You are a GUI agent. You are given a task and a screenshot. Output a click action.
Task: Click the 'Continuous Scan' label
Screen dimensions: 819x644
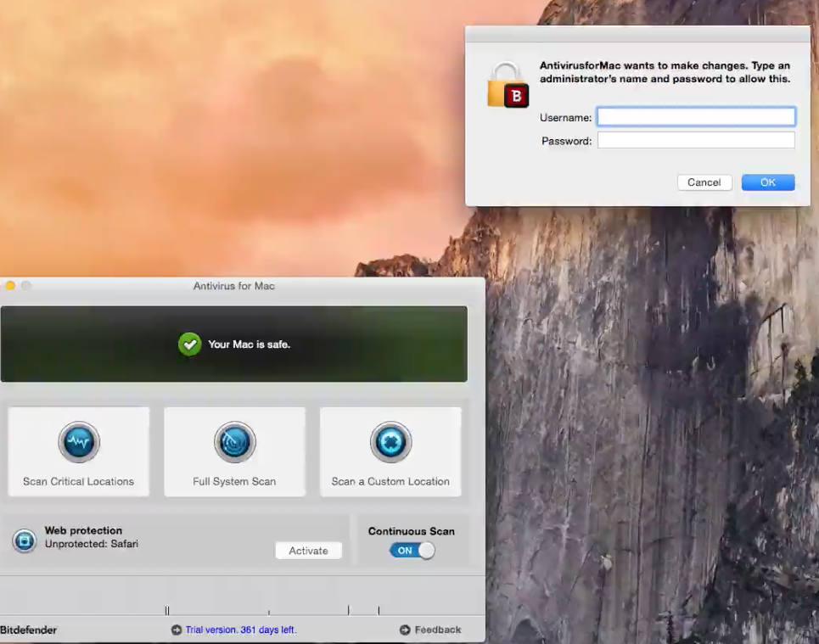(412, 531)
